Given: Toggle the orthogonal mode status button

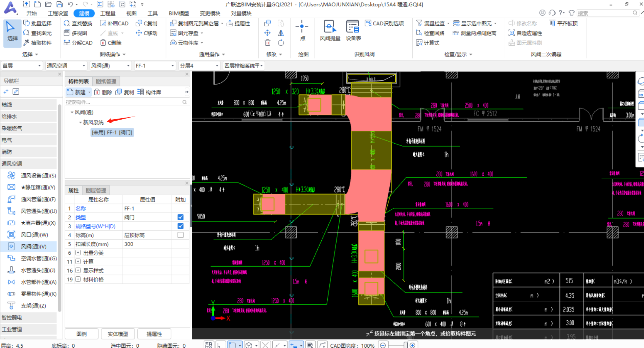Looking at the screenshot, I should click(x=220, y=345).
